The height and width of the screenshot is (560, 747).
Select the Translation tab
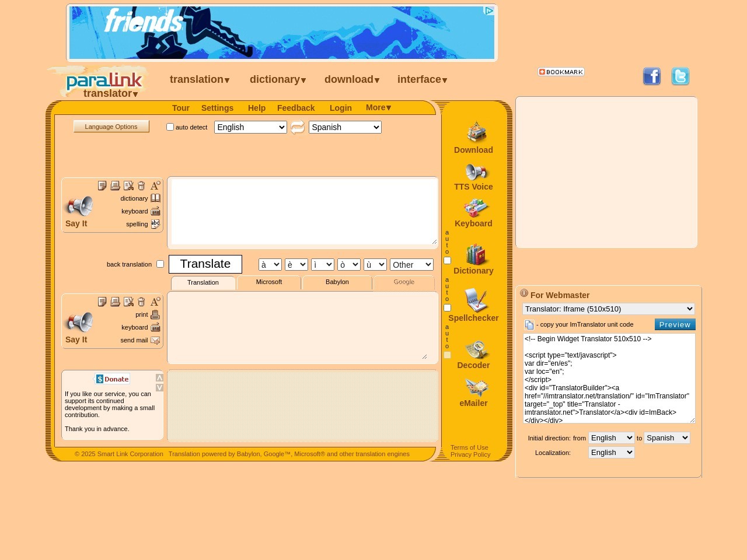click(x=203, y=283)
